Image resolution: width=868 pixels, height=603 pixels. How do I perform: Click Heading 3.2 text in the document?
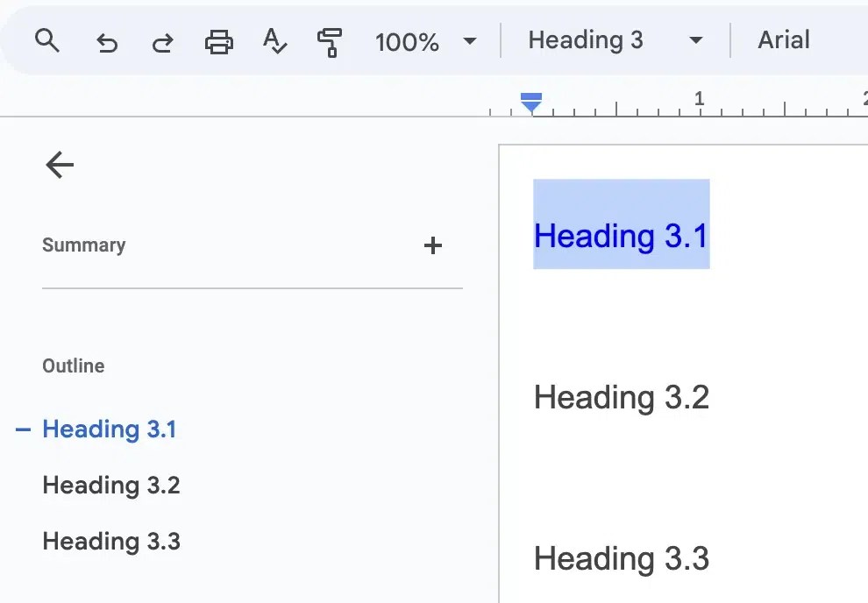coord(621,397)
